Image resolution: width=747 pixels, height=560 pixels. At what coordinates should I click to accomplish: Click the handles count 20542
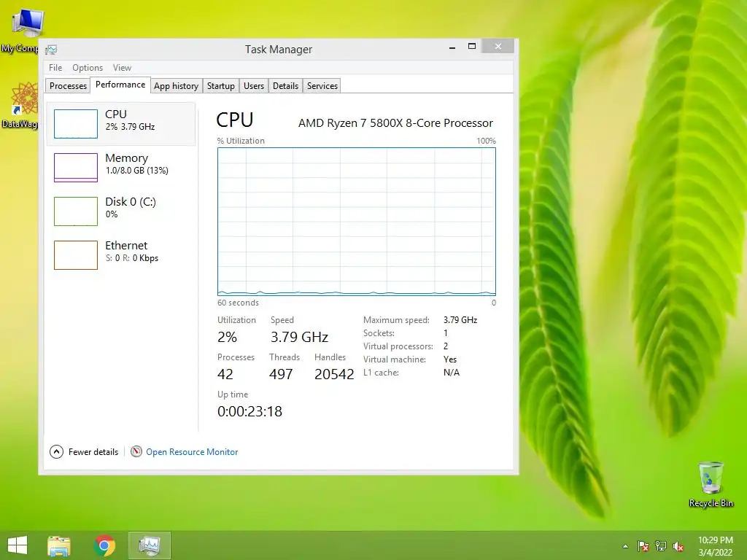coord(334,374)
